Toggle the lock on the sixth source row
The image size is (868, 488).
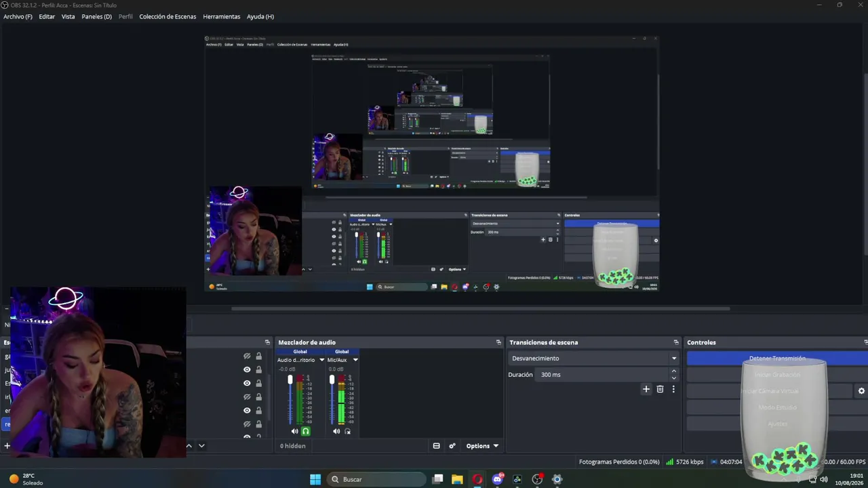258,424
